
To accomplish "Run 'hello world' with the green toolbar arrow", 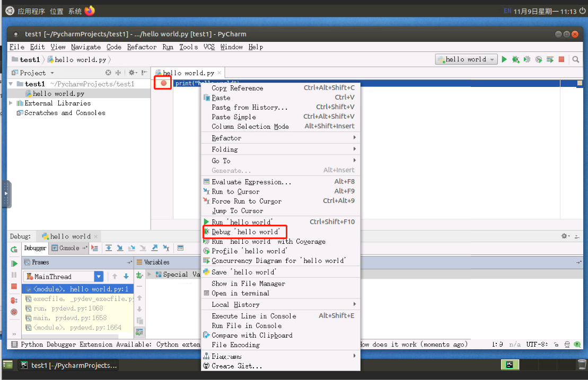I will pos(504,59).
